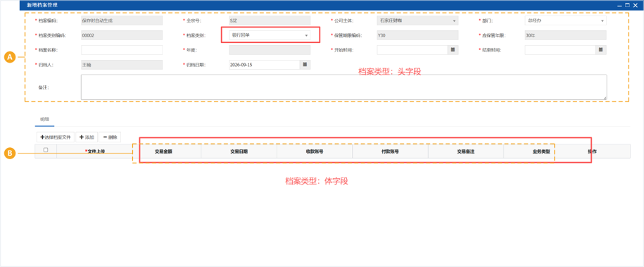Open the 开始时间 calendar picker icon
644x267 pixels.
(x=453, y=50)
